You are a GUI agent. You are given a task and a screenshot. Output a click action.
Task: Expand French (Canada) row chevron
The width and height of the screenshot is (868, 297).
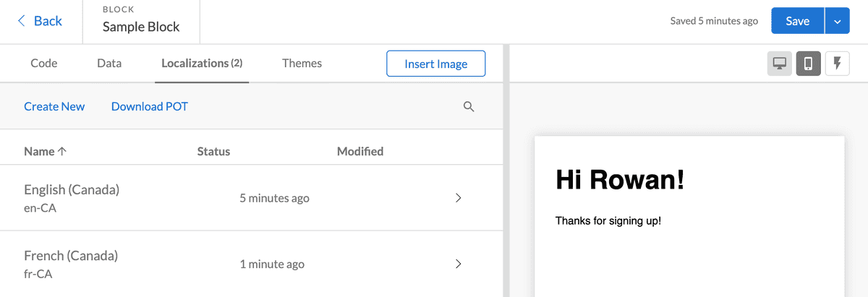click(458, 264)
